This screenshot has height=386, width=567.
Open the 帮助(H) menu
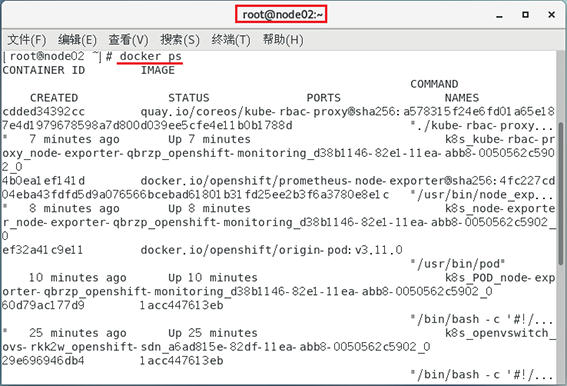283,39
